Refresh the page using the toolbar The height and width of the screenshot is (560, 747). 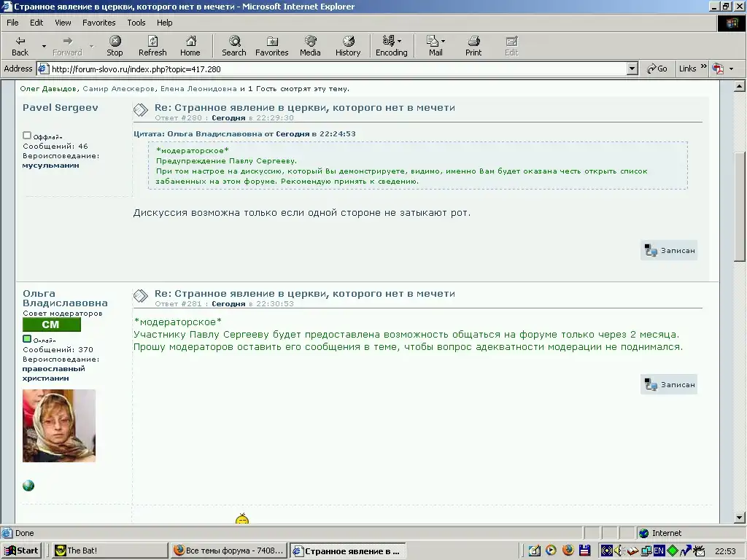point(152,46)
